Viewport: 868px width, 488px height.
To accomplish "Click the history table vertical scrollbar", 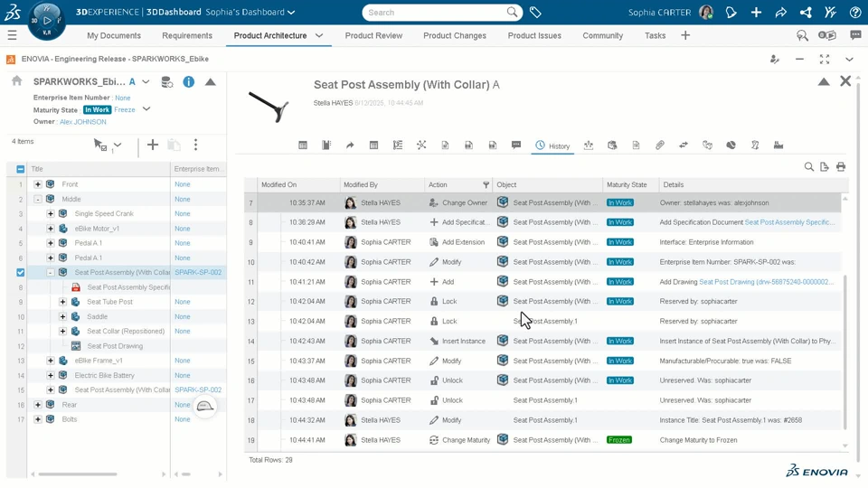I will (x=844, y=352).
